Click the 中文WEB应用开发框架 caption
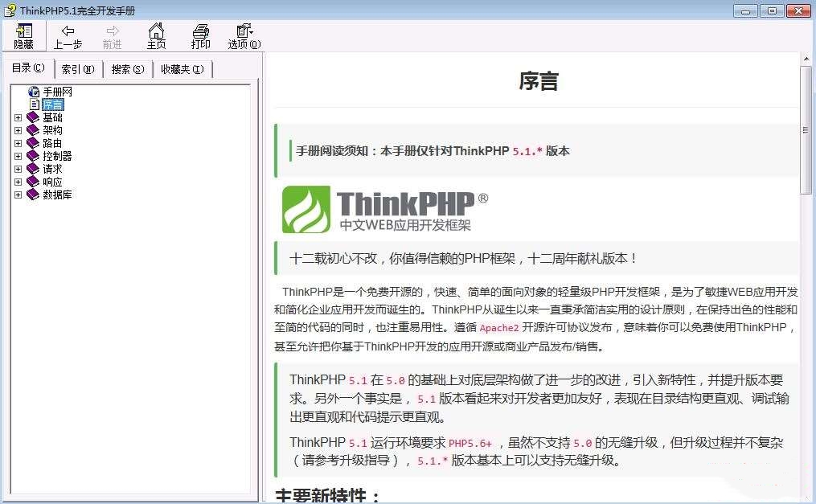This screenshot has height=504, width=816. 405,225
